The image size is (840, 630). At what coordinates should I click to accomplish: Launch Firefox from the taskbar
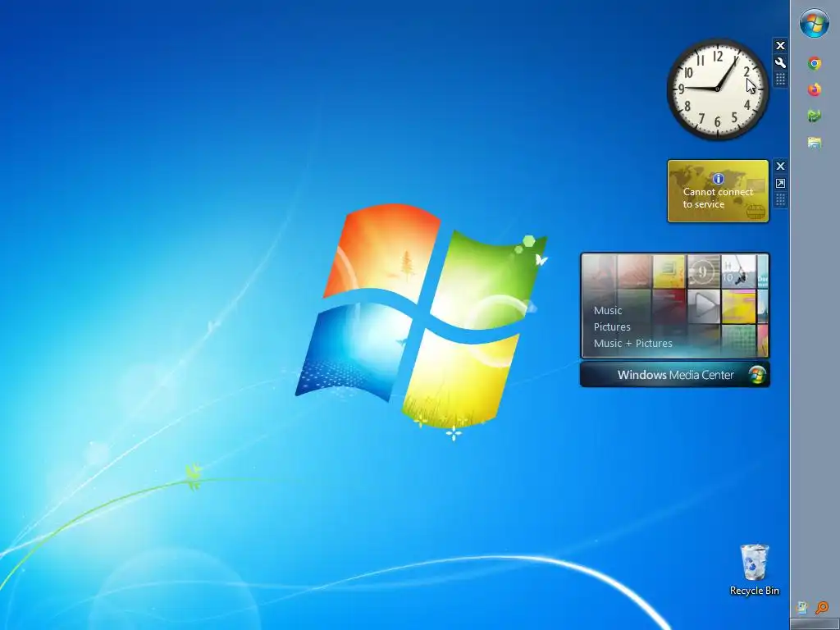(815, 89)
